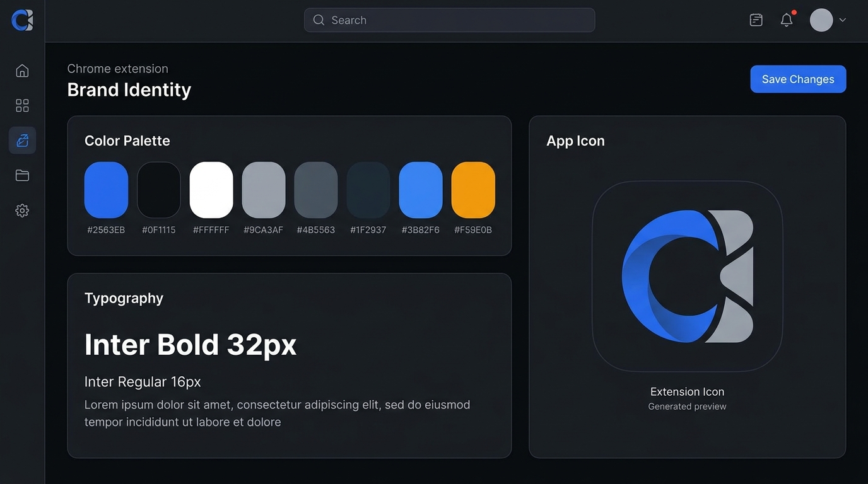Select the #0F1115 dark swatch
Image resolution: width=868 pixels, height=484 pixels.
click(x=159, y=190)
